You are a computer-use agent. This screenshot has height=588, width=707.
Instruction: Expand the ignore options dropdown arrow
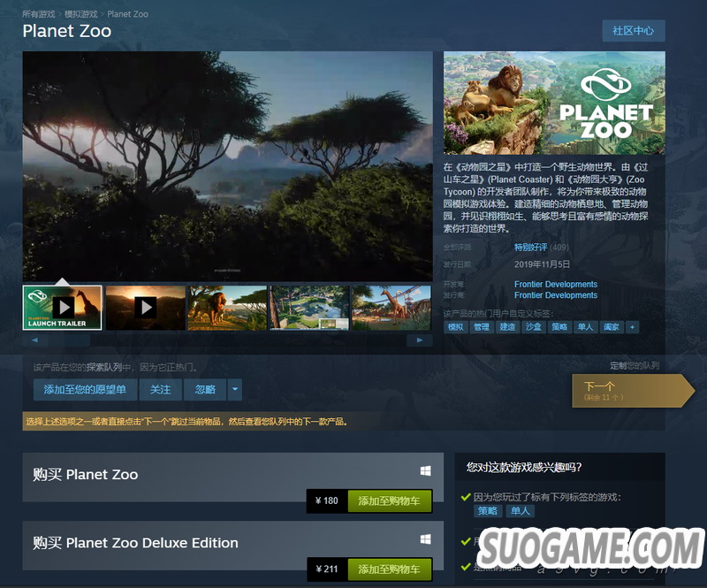[235, 389]
